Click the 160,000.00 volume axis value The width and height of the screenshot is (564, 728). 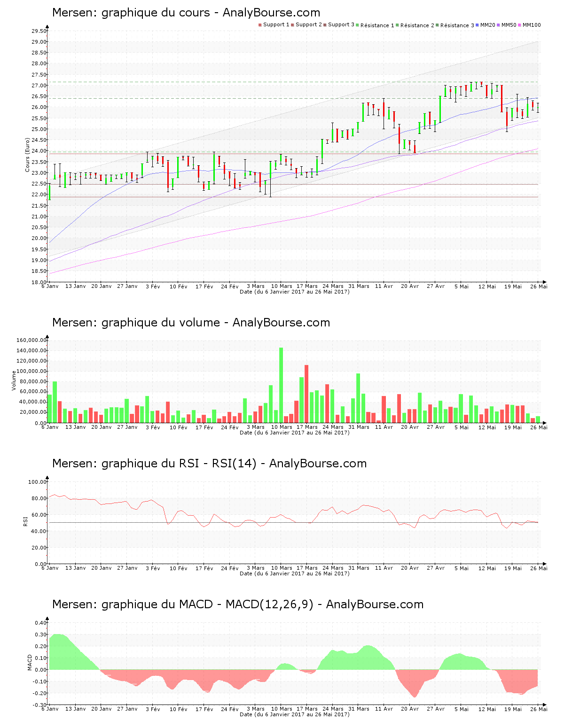(x=31, y=340)
